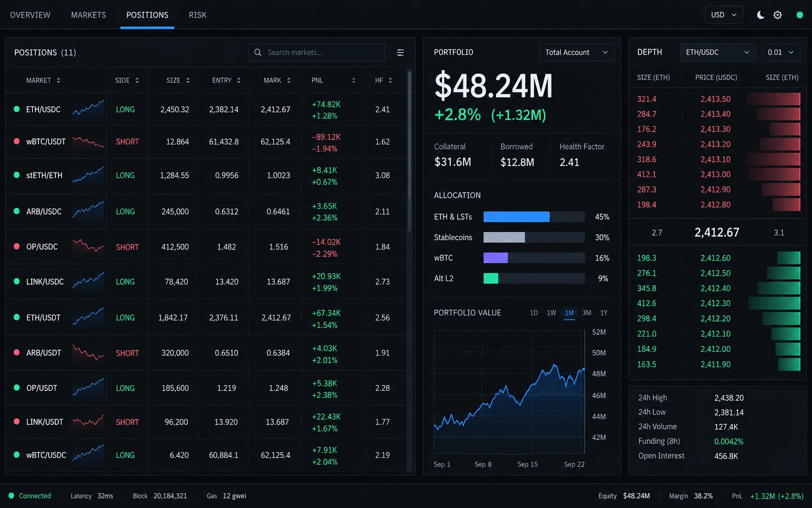
Task: Click the portfolio value line chart
Action: (x=509, y=392)
